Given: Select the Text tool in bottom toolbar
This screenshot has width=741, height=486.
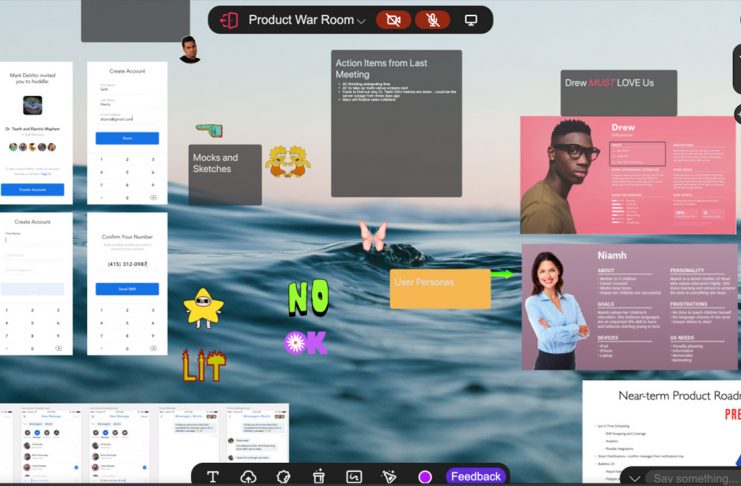Looking at the screenshot, I should tap(213, 477).
